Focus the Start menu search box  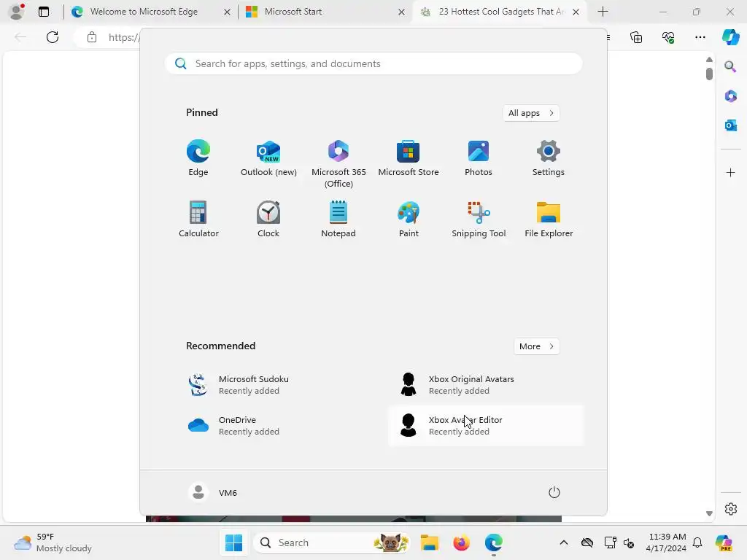[x=373, y=63]
